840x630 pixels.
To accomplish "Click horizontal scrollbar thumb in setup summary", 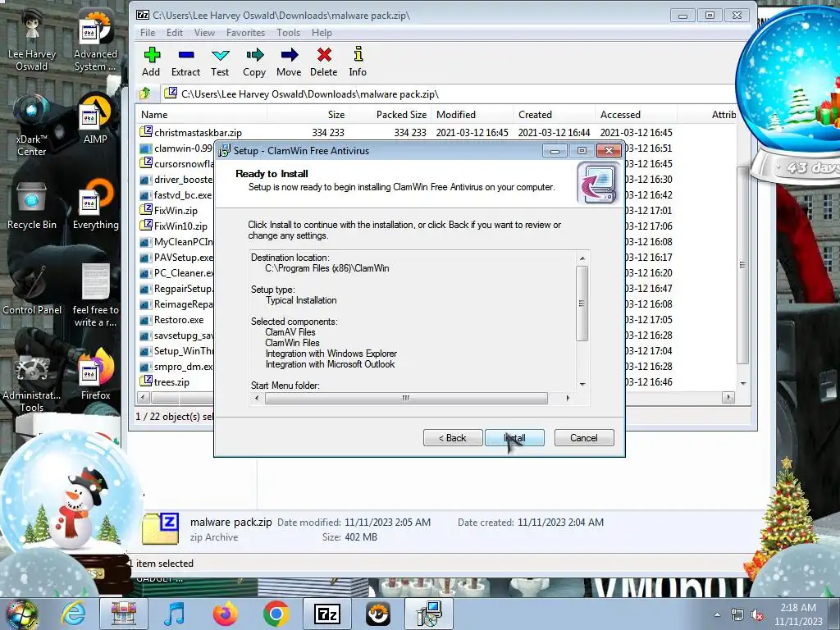I will [406, 398].
